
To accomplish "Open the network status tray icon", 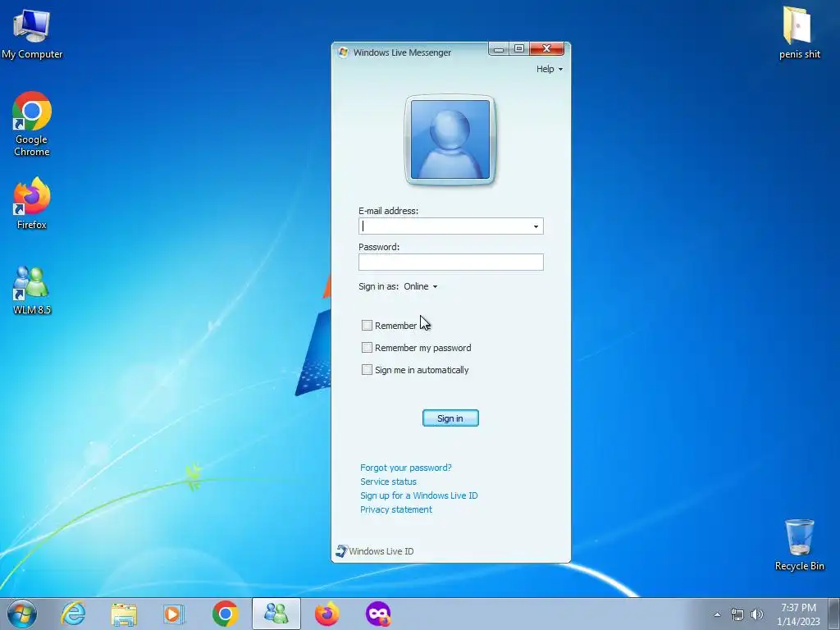I will [737, 614].
